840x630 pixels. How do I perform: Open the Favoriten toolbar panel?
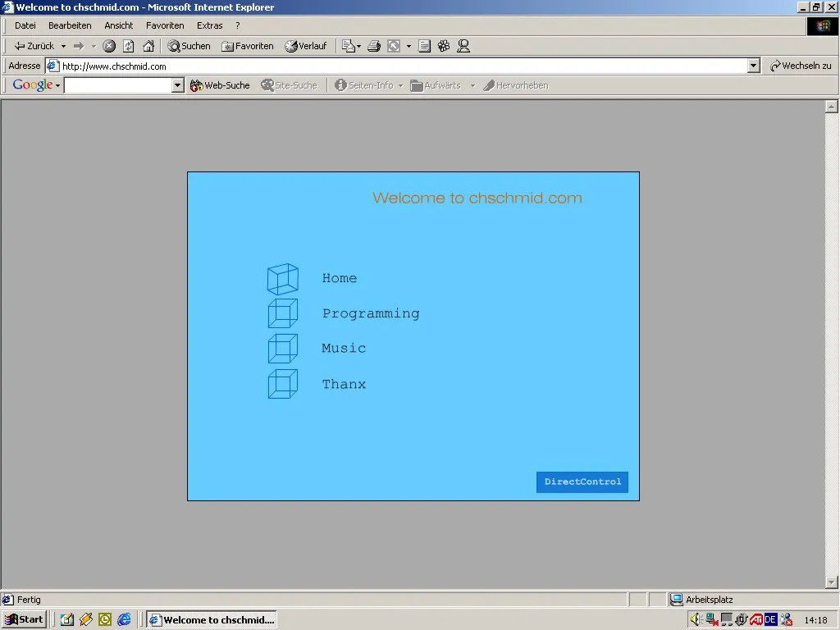pos(248,46)
